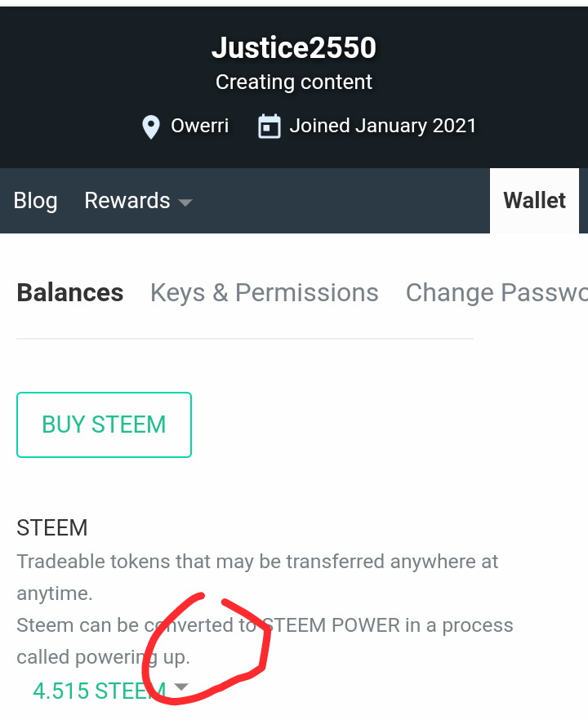Open the Change Password tab
This screenshot has height=720, width=588.
click(x=496, y=292)
